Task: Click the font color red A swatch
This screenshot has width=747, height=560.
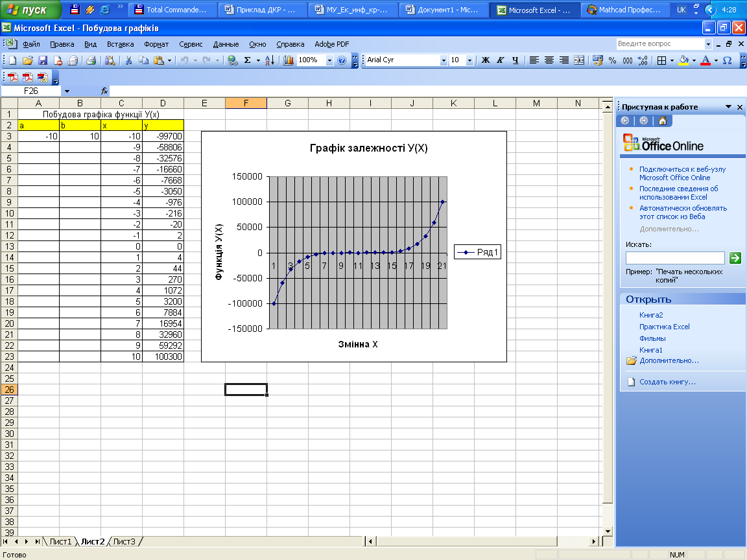Action: click(x=705, y=60)
